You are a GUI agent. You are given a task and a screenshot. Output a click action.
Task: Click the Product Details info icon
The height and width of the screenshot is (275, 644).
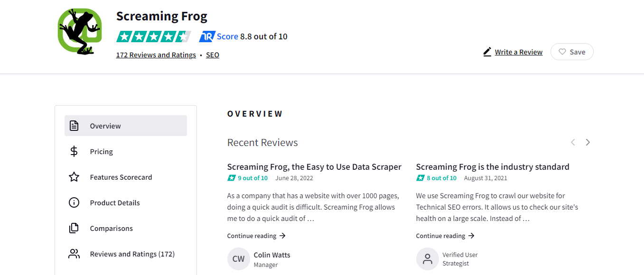[74, 202]
